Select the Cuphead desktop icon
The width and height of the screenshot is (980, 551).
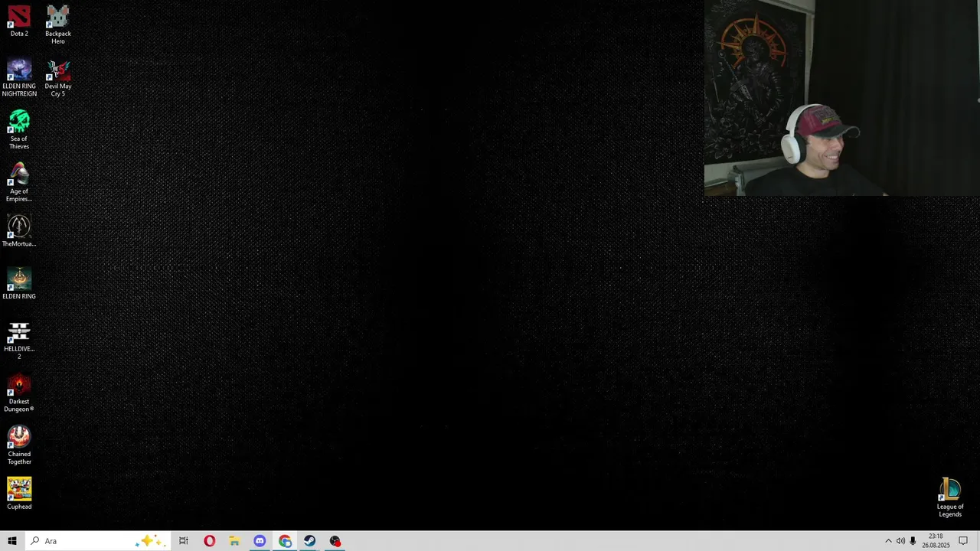point(19,494)
